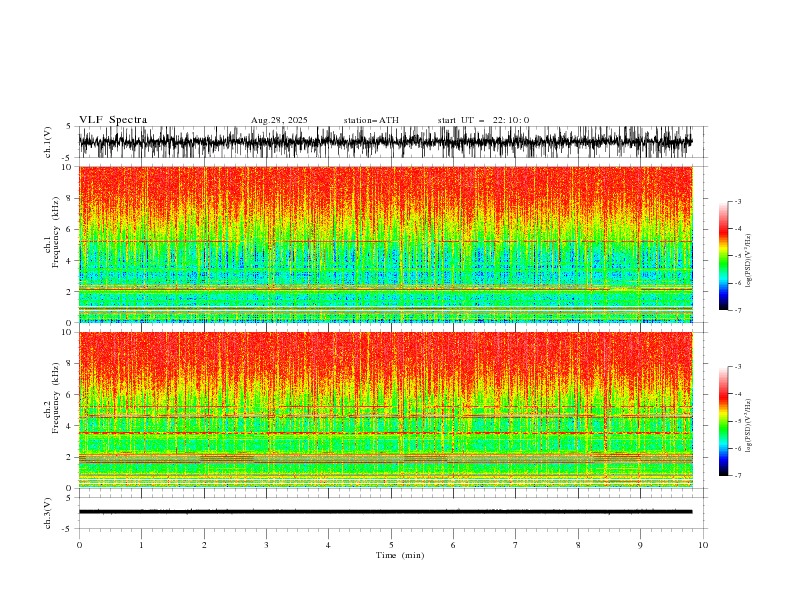Click the time axis tick label '8'
Image resolution: width=792 pixels, height=612 pixels.
[x=578, y=545]
